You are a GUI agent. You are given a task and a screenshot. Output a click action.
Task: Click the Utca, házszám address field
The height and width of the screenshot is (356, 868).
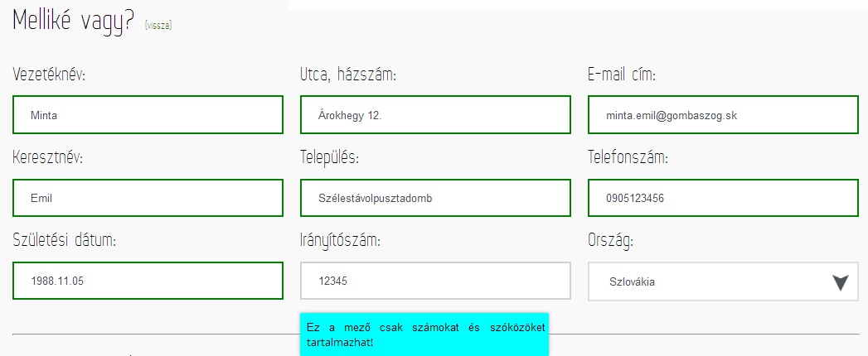(435, 115)
